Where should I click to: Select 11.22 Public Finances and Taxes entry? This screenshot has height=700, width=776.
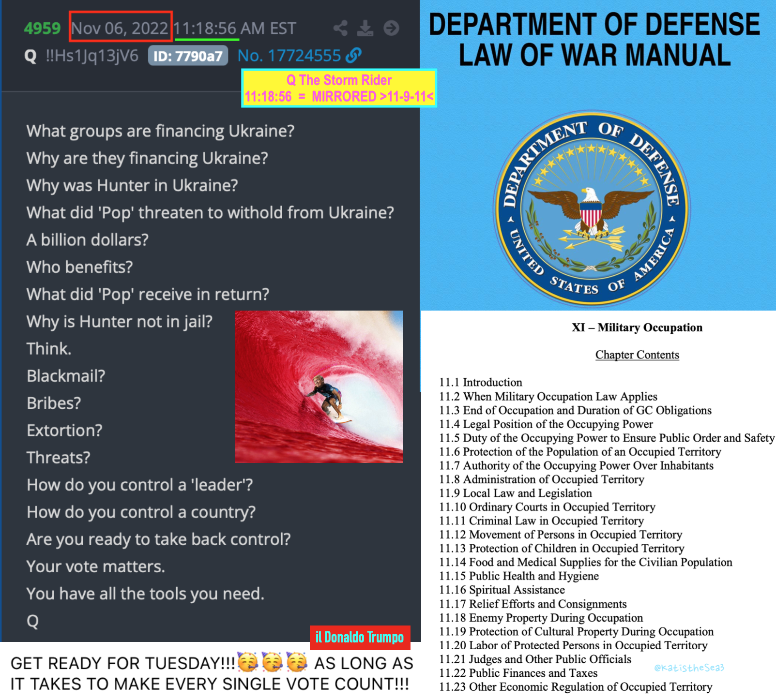point(518,673)
